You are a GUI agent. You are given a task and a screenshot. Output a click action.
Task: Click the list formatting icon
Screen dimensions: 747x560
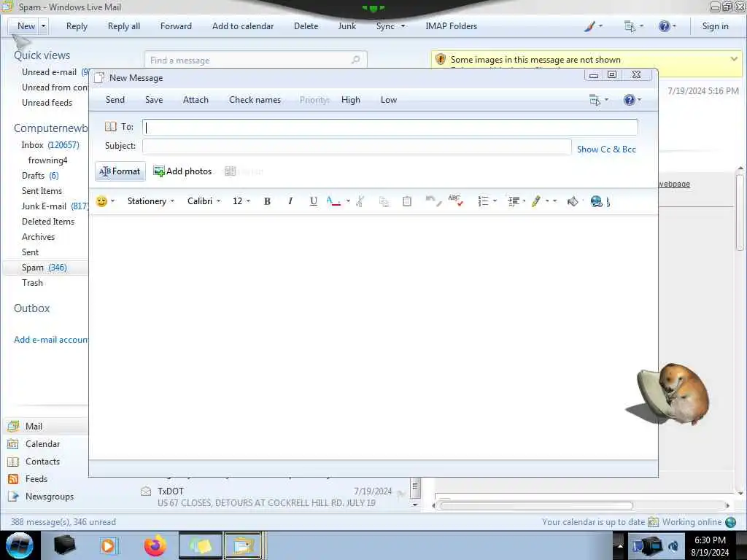tap(483, 201)
